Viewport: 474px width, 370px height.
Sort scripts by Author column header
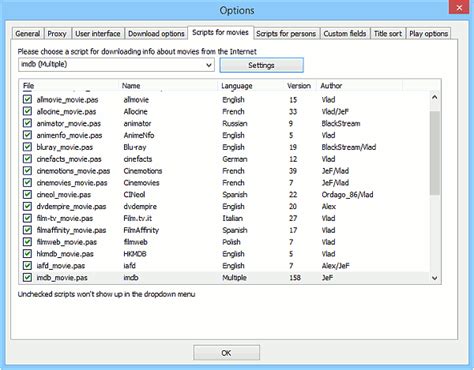pos(360,86)
